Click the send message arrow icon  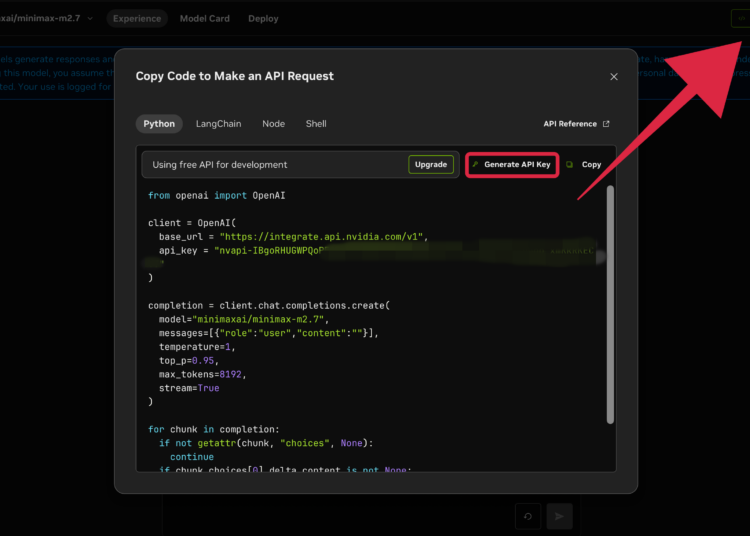pos(559,516)
